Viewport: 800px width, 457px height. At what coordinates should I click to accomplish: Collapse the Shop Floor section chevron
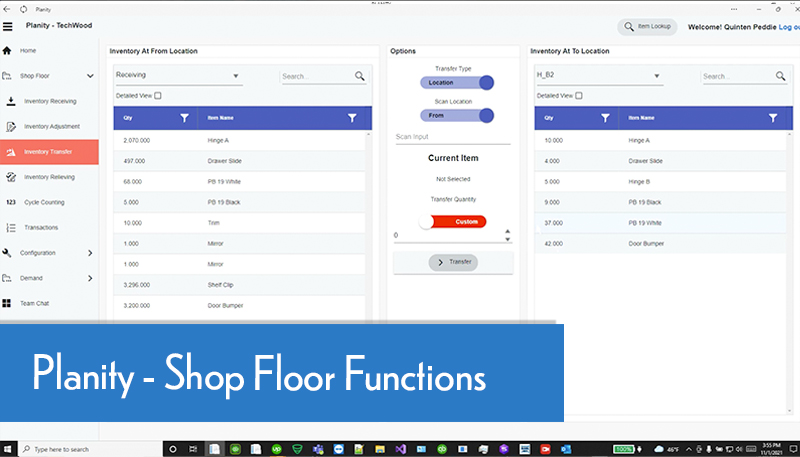(x=90, y=76)
